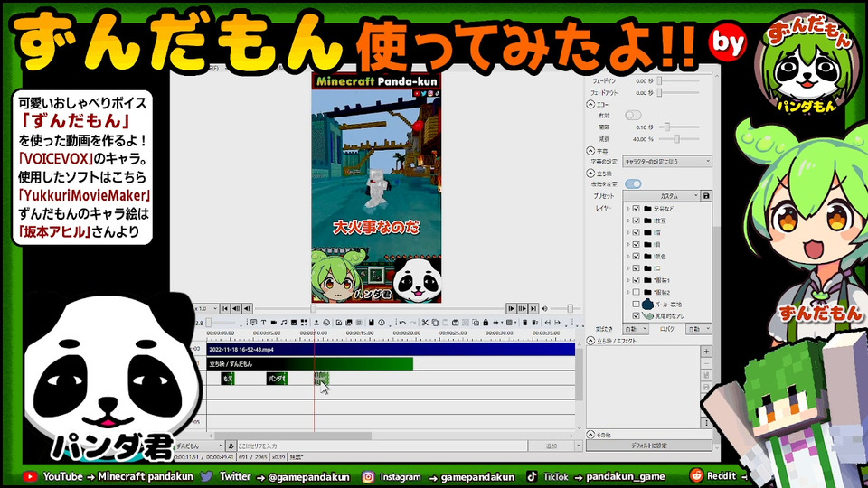Image resolution: width=868 pixels, height=488 pixels.
Task: Collapse the 立ち絵 / エフェクト section
Action: [x=590, y=341]
